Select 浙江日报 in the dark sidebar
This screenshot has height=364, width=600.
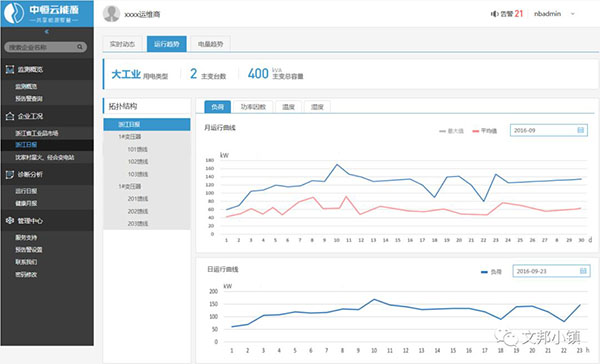click(26, 145)
